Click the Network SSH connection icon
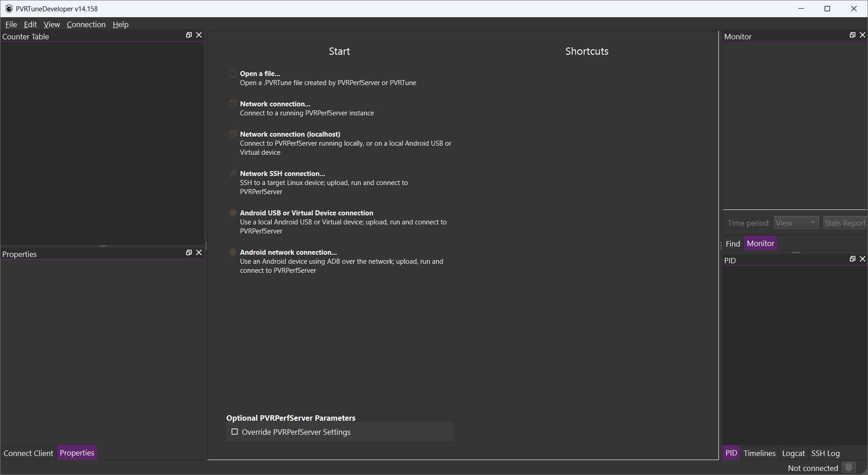868x475 pixels. [x=233, y=174]
